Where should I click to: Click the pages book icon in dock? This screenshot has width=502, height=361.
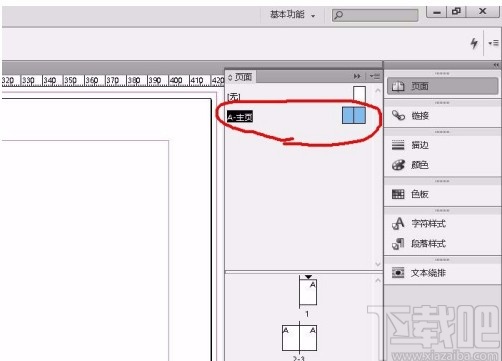pyautogui.click(x=398, y=86)
